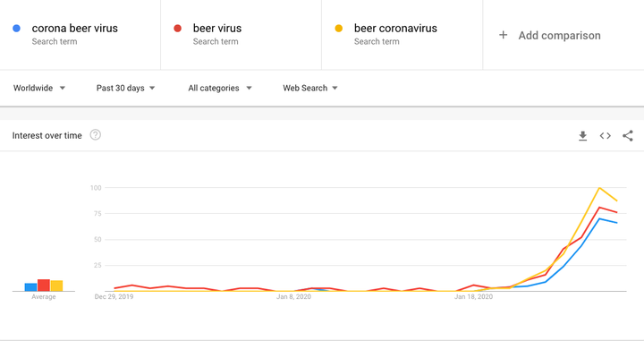This screenshot has height=341, width=644.
Task: Select the blue dot beside corona beer virus
Action: (16, 29)
